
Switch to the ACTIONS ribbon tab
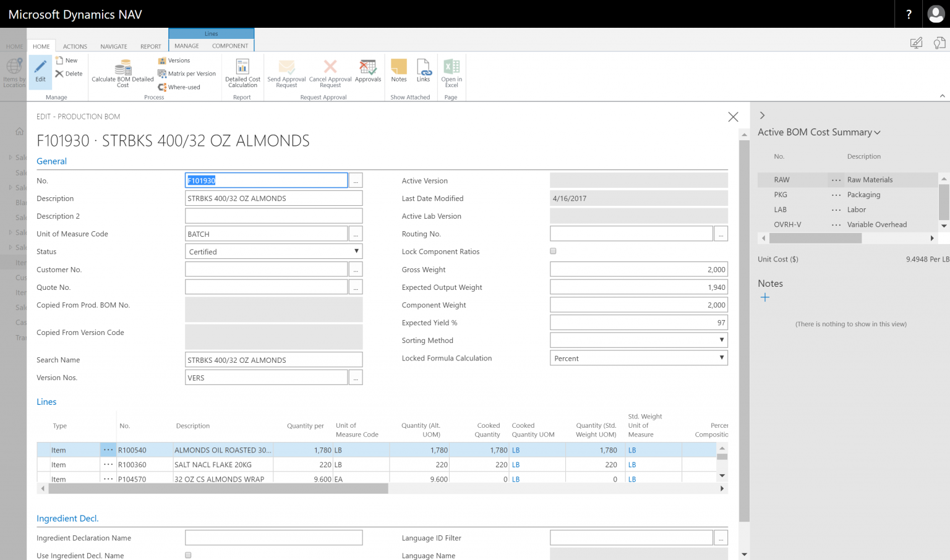pyautogui.click(x=75, y=46)
